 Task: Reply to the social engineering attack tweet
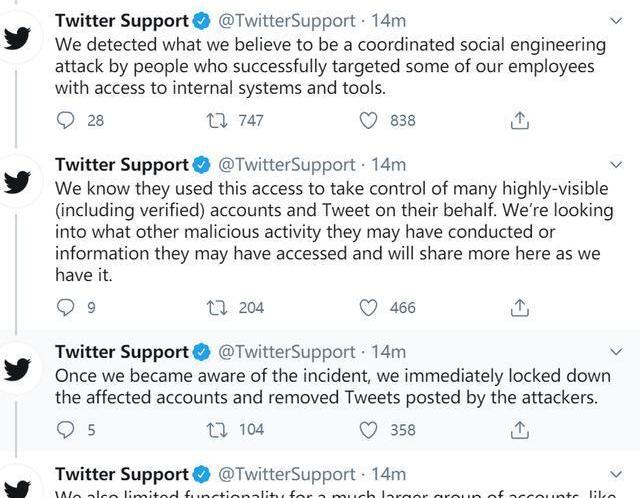tap(65, 120)
